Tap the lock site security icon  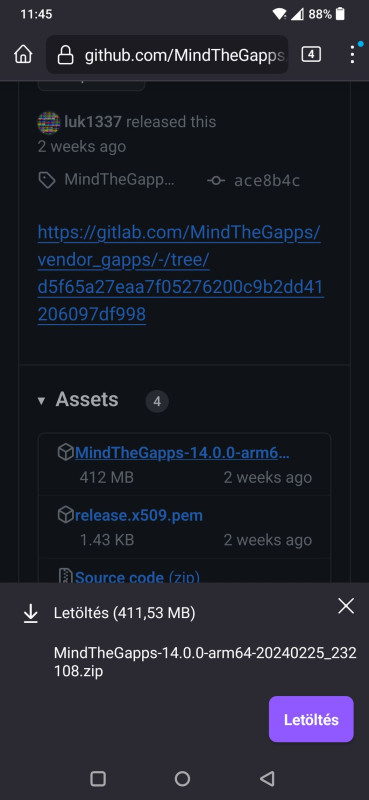(65, 55)
